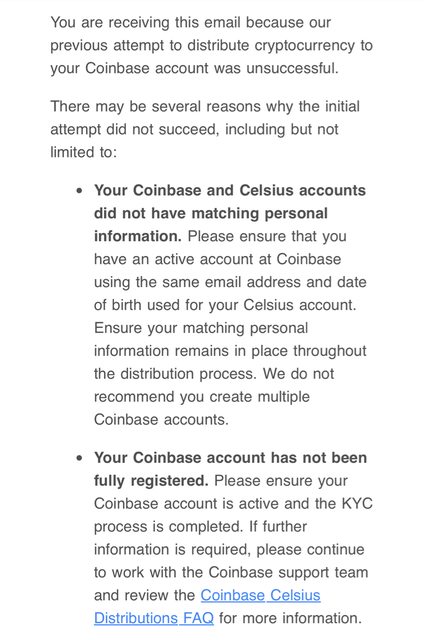Click the opening 'You are receiving this email' paragraph
This screenshot has width=426, height=640.
tap(211, 45)
